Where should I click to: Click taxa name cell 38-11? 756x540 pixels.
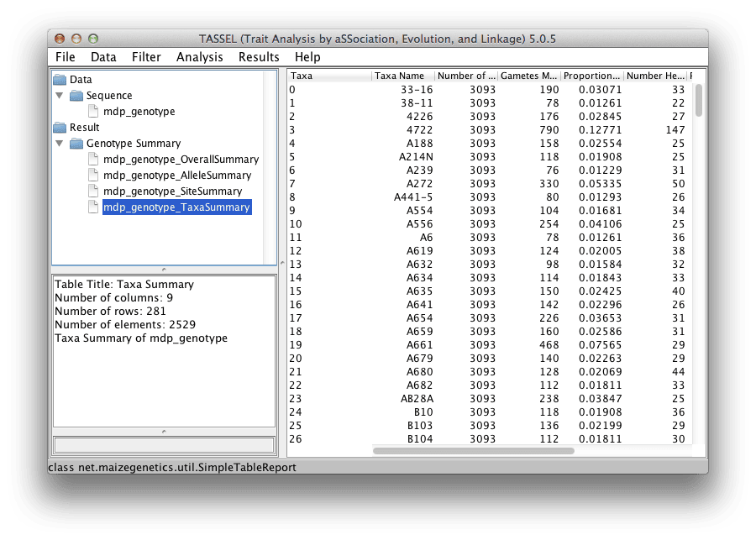pos(417,103)
